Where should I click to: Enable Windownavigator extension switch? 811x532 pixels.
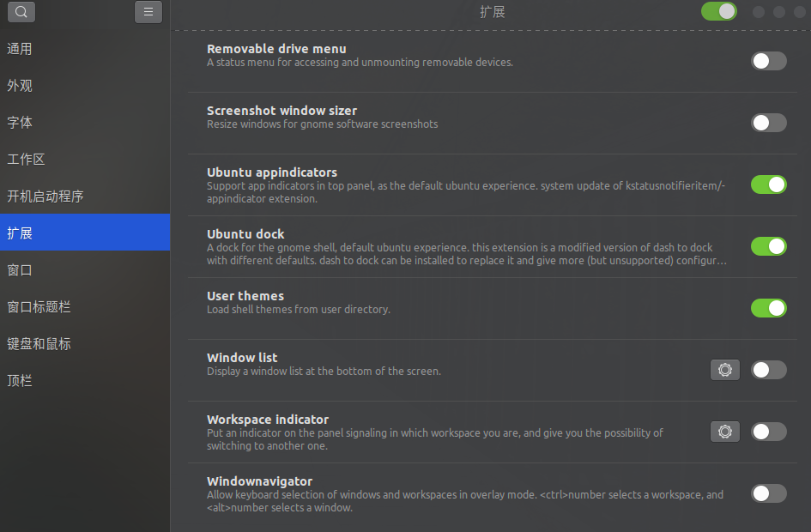[x=769, y=493]
